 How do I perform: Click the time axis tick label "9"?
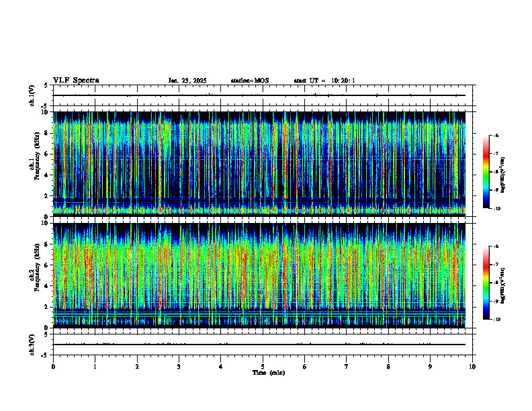430,367
